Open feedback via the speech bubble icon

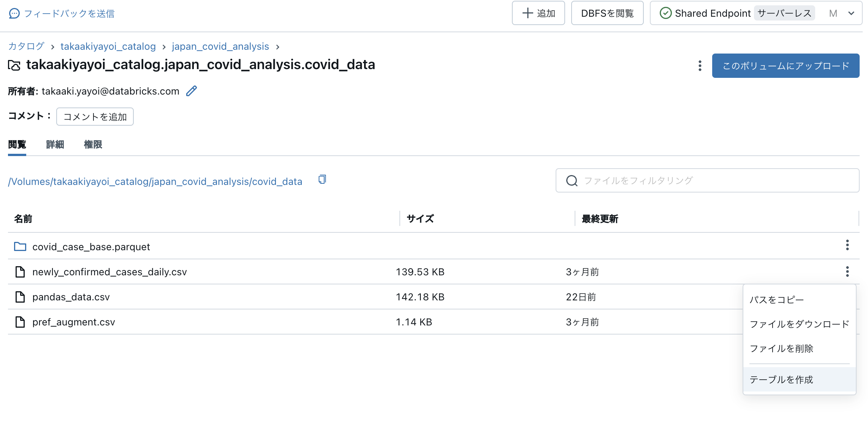[x=14, y=13]
